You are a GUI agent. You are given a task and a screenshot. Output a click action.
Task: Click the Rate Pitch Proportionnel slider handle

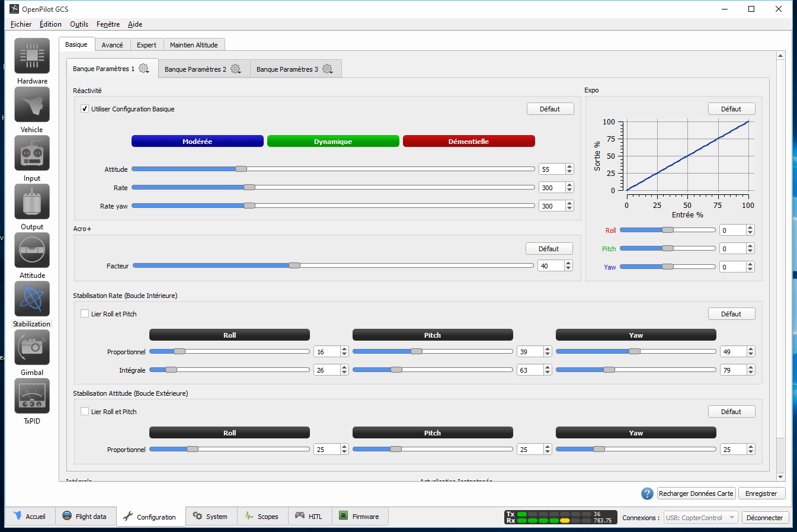pyautogui.click(x=417, y=351)
